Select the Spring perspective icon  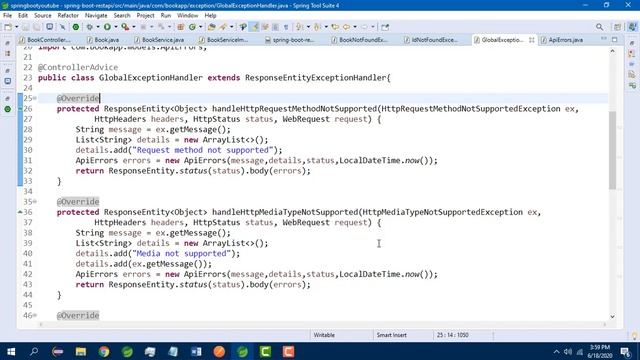[x=632, y=27]
